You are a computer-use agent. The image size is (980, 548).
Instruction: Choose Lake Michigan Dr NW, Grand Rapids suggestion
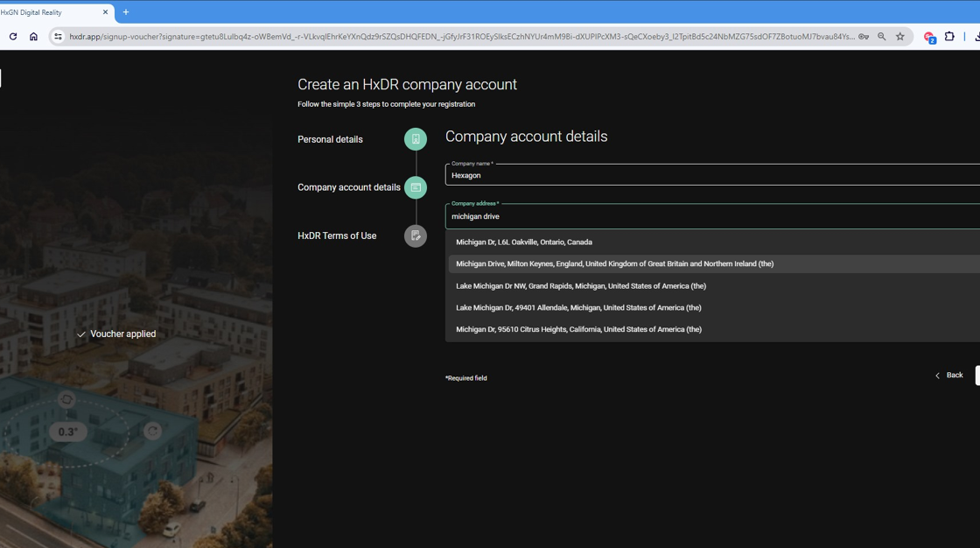(714, 286)
